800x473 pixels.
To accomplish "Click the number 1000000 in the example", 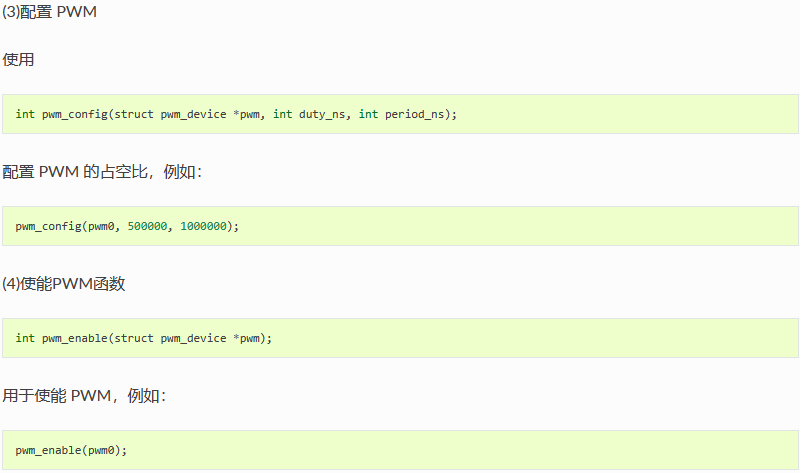I will click(x=203, y=226).
